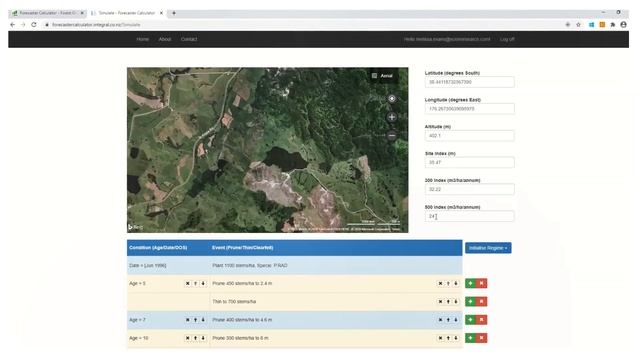Viewport: 640px width, 360px height.
Task: Click the Bing logo on map
Action: [136, 227]
